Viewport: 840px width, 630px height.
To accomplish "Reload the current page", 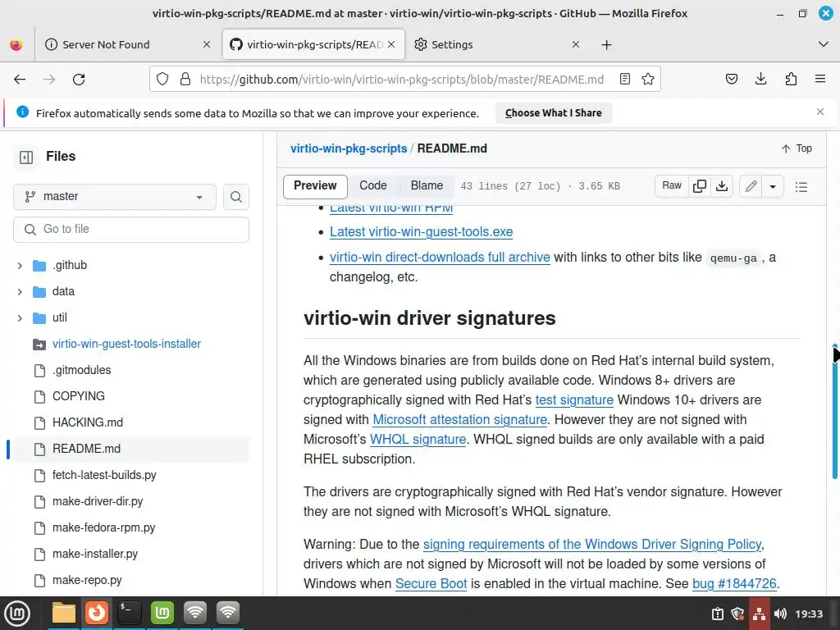I will coord(79,80).
